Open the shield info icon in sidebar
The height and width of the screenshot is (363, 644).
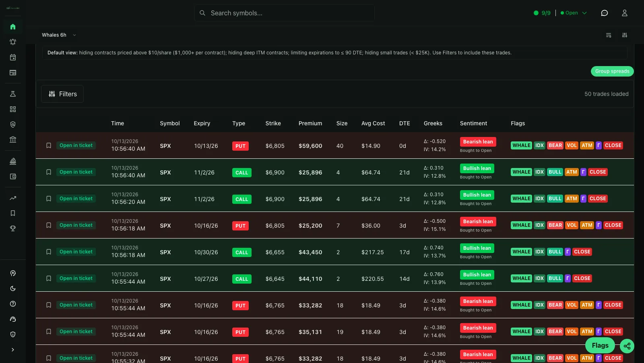(13, 334)
